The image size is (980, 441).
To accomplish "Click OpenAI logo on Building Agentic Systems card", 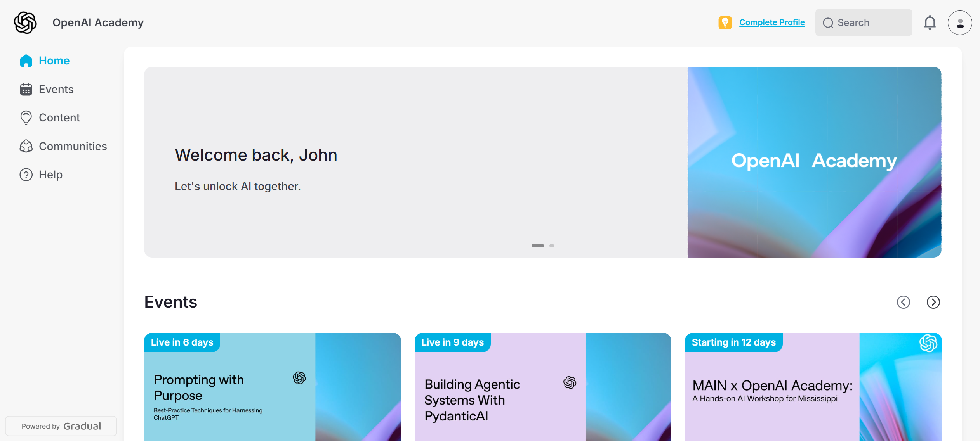I will coord(570,382).
